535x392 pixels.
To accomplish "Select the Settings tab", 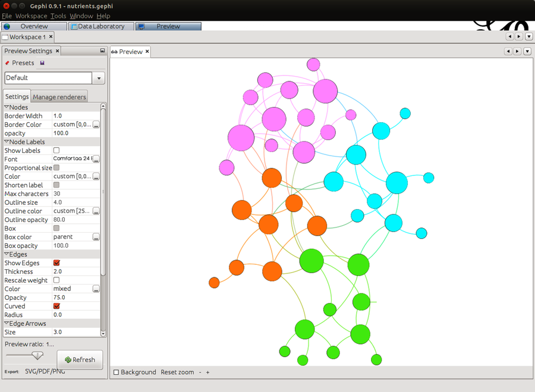I will (17, 96).
